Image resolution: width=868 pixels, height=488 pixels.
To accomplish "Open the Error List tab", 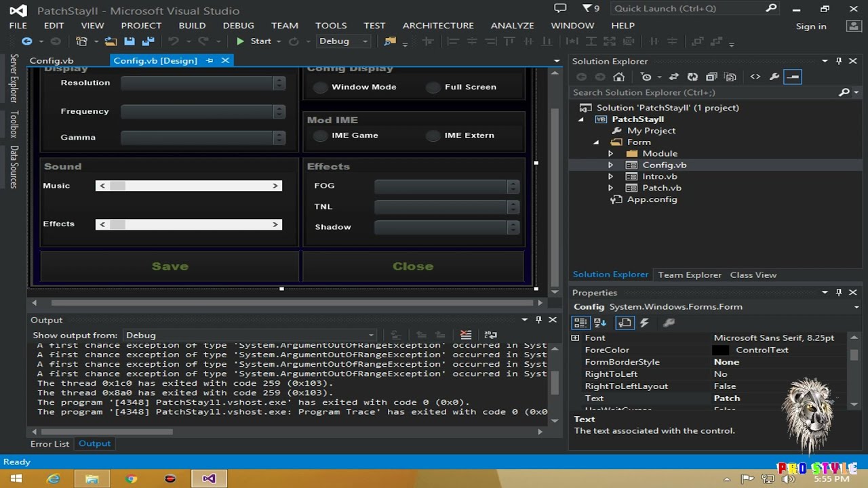I will 50,444.
